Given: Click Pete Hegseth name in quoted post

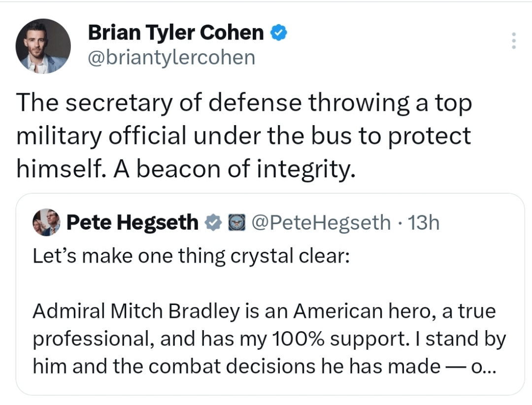Looking at the screenshot, I should coord(132,223).
